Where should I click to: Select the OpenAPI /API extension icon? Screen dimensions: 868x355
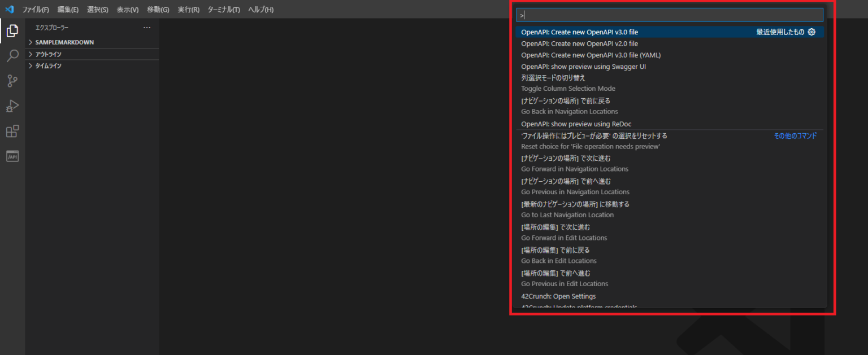click(x=12, y=156)
